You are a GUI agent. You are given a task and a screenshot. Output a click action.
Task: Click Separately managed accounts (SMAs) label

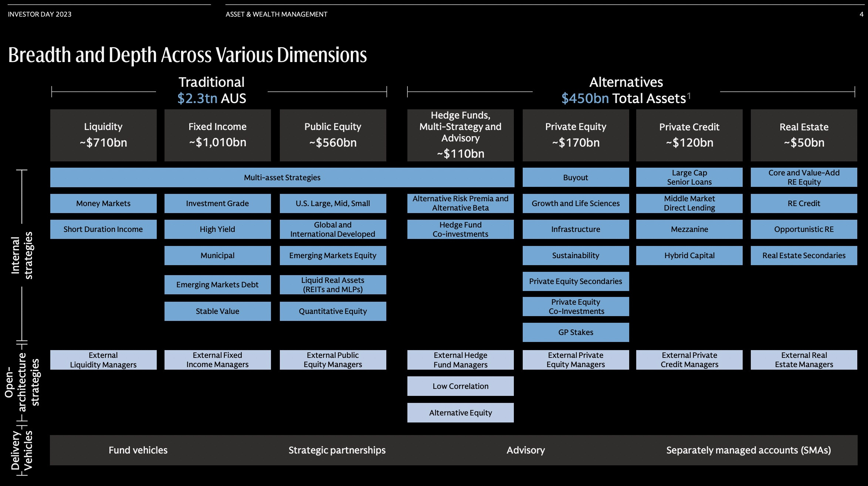point(748,450)
